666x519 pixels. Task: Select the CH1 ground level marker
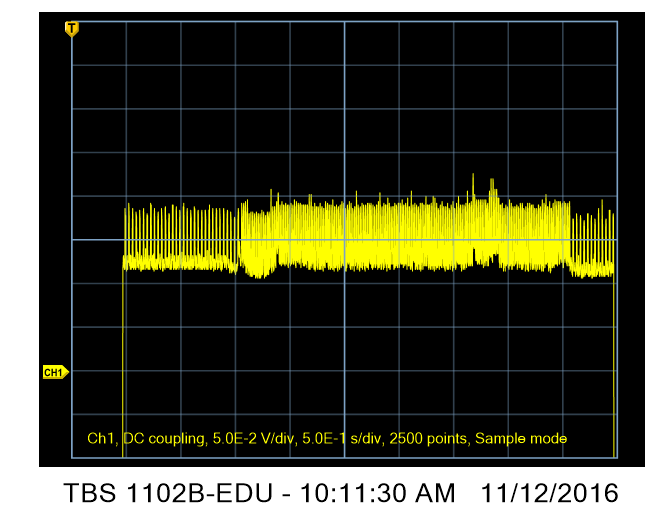click(x=56, y=372)
